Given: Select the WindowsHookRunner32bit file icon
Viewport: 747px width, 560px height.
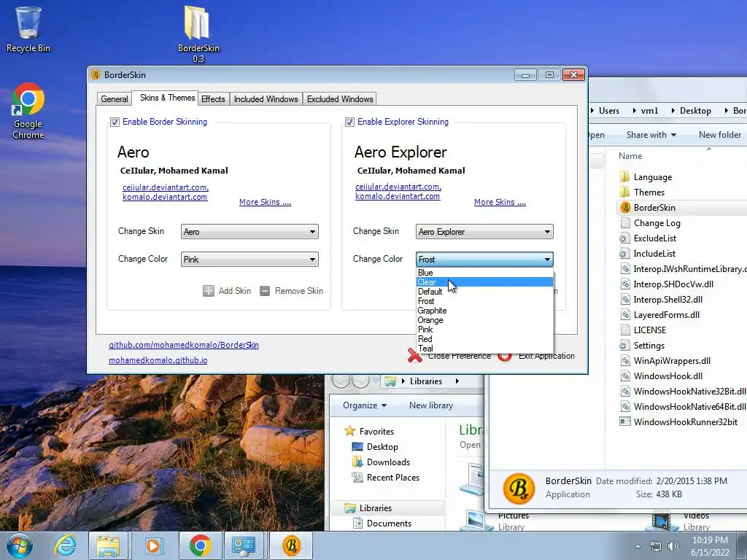Looking at the screenshot, I should coord(624,421).
